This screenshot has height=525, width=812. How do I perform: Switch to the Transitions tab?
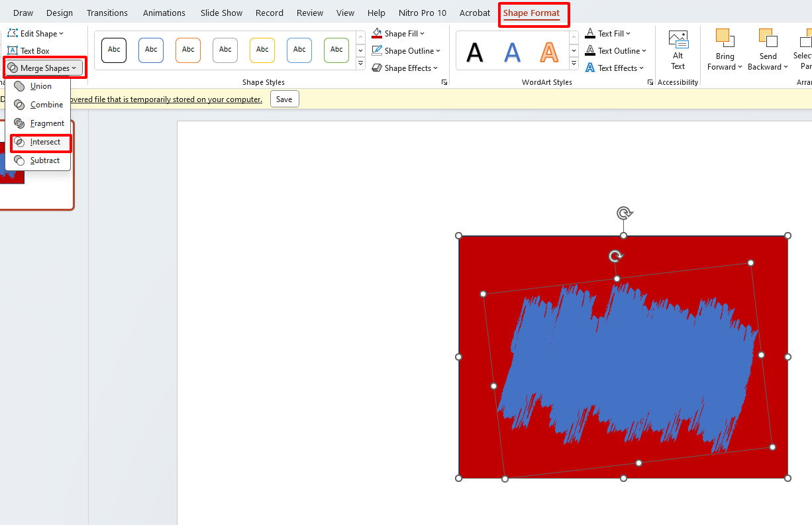click(x=107, y=13)
